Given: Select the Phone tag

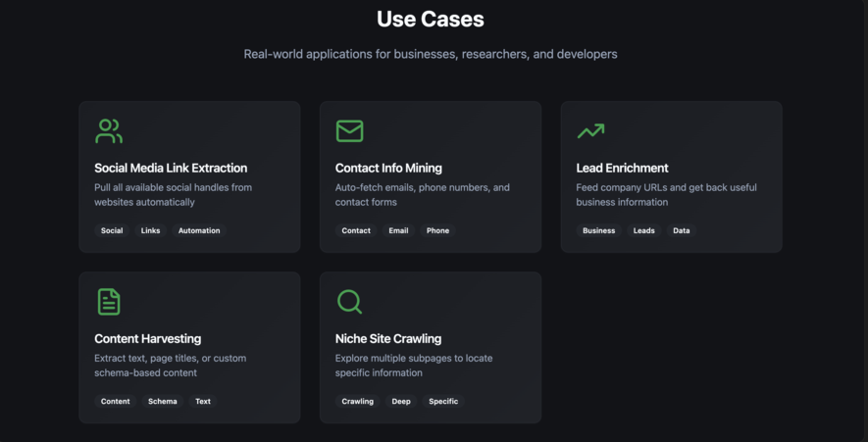Looking at the screenshot, I should tap(437, 230).
